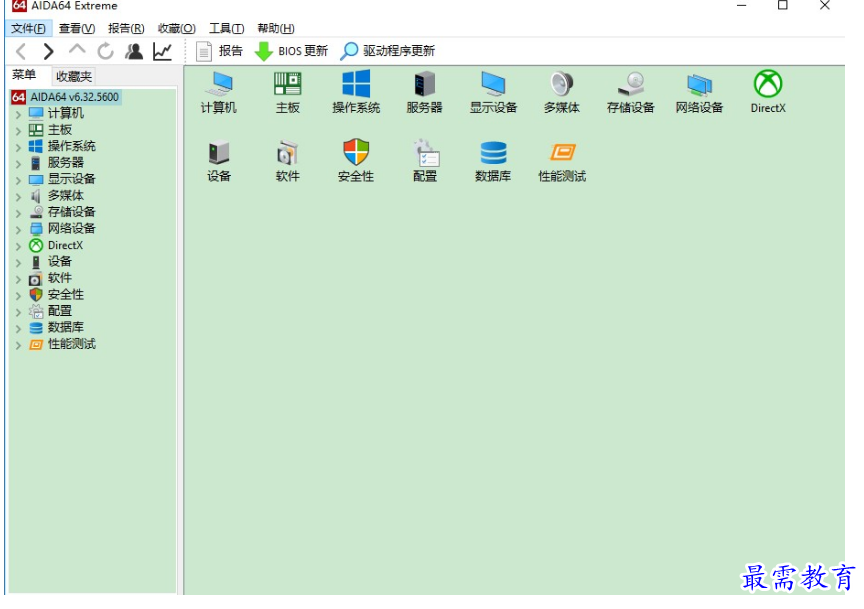This screenshot has width=864, height=609.
Task: Open the 计算机 icon in main pane
Action: (x=219, y=93)
